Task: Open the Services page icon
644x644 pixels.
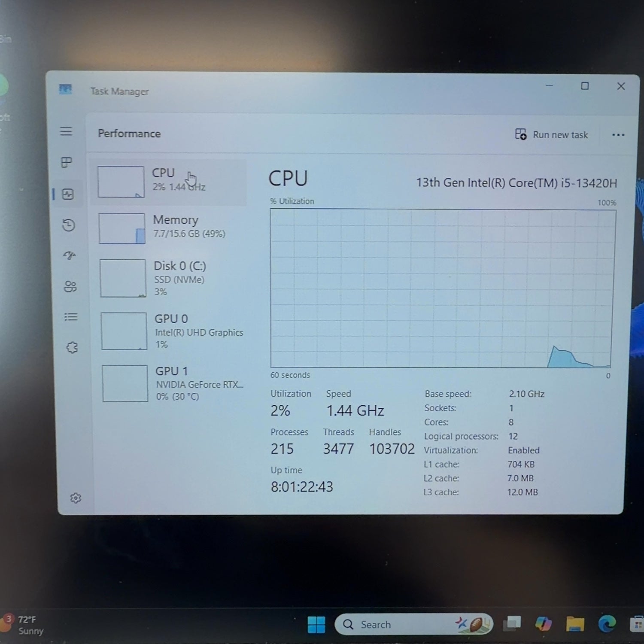Action: click(72, 347)
